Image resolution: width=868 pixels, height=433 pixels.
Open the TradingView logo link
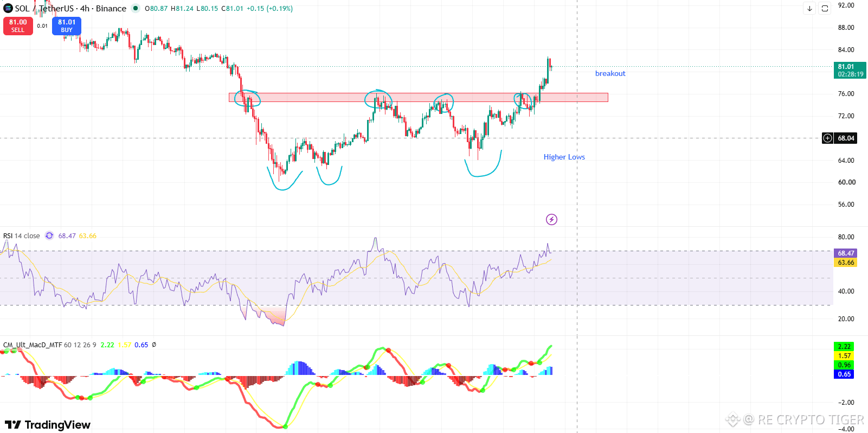coord(48,424)
